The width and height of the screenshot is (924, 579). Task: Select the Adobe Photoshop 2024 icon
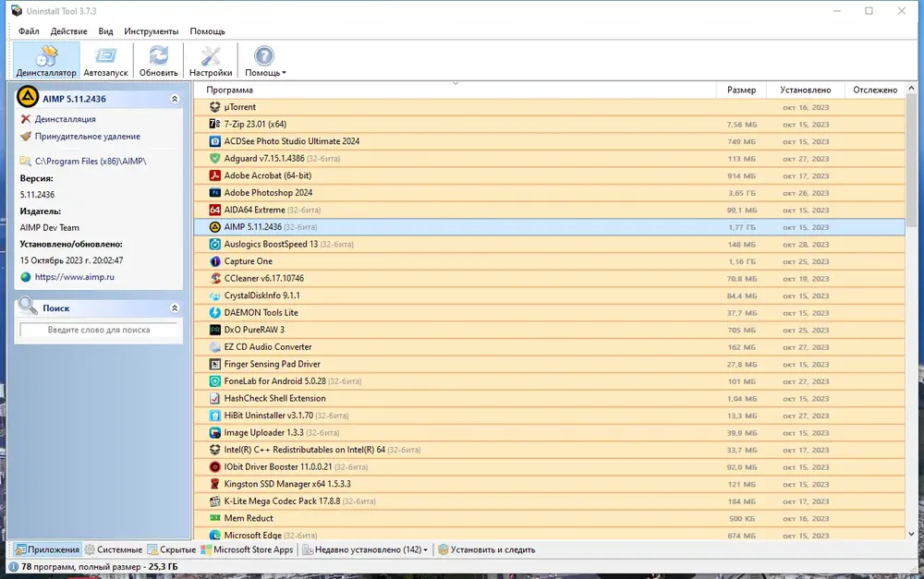tap(215, 193)
